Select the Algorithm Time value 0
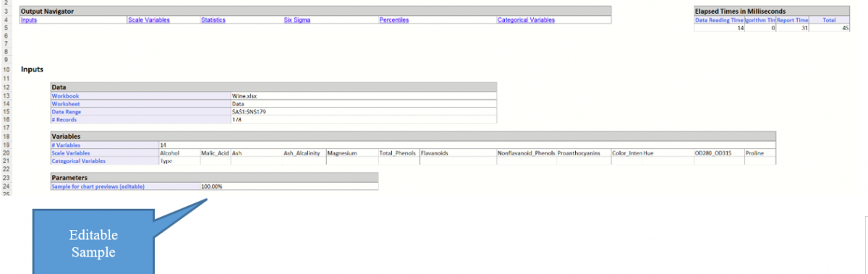 (x=761, y=27)
